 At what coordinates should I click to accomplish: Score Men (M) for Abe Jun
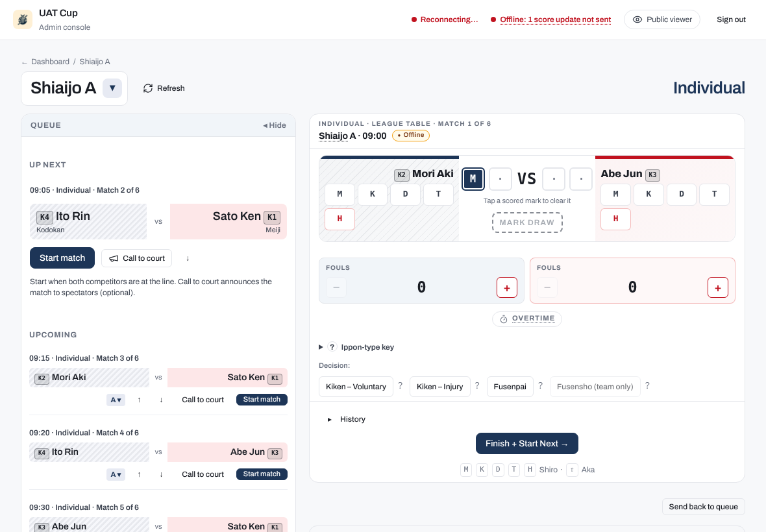click(615, 194)
